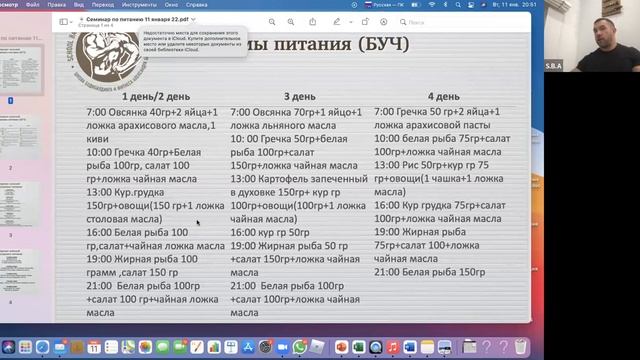
Task: Open PowerPoint from the Dock
Action: coord(341,347)
